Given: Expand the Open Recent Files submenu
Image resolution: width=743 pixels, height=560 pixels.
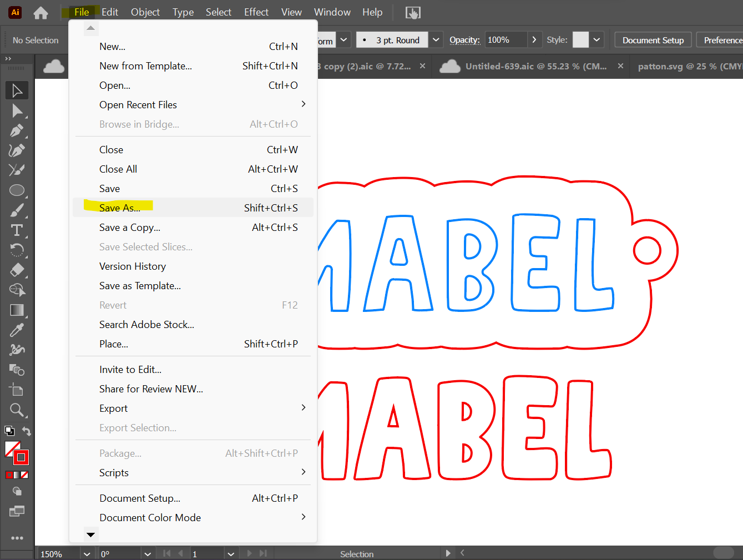Looking at the screenshot, I should (303, 104).
